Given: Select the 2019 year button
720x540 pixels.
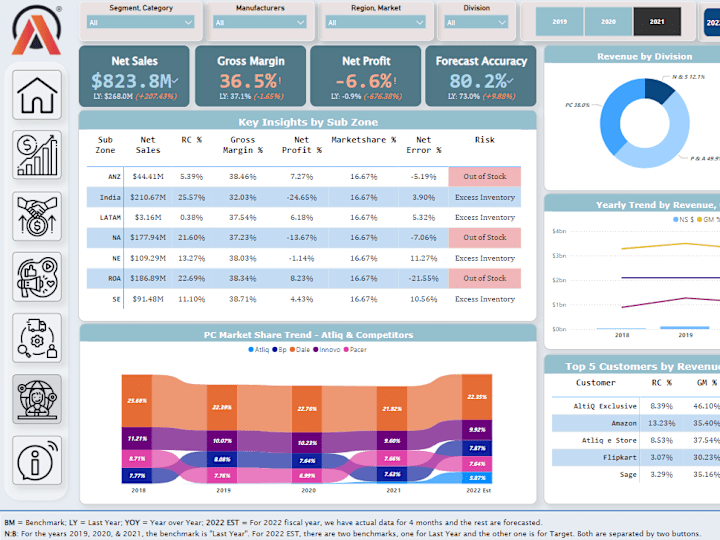Looking at the screenshot, I should click(x=559, y=22).
